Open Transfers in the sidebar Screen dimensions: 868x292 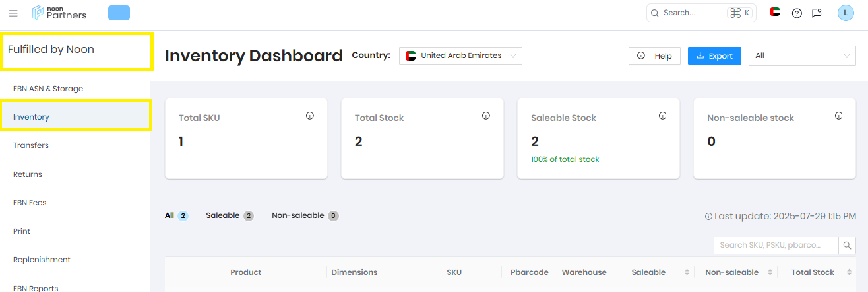coord(31,145)
